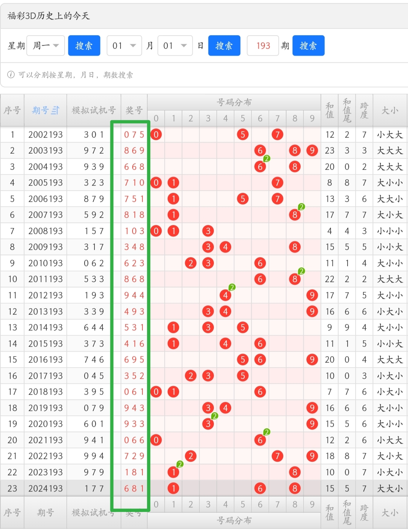Click the 奖号 column header at top
This screenshot has width=408, height=532.
134,110
